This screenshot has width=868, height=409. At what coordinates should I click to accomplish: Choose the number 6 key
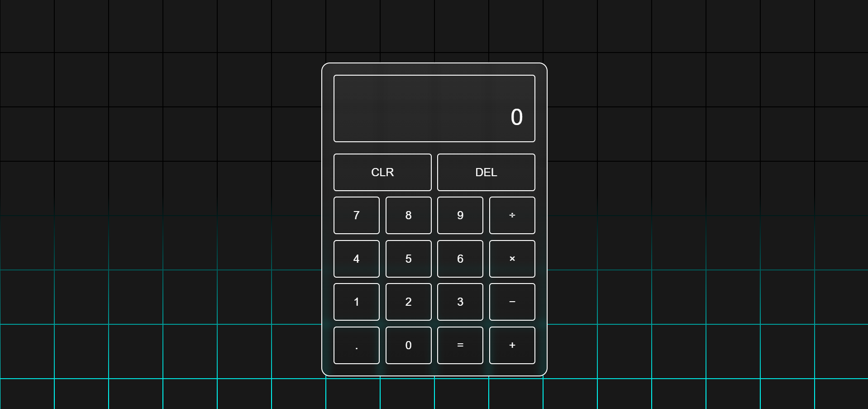(x=460, y=259)
